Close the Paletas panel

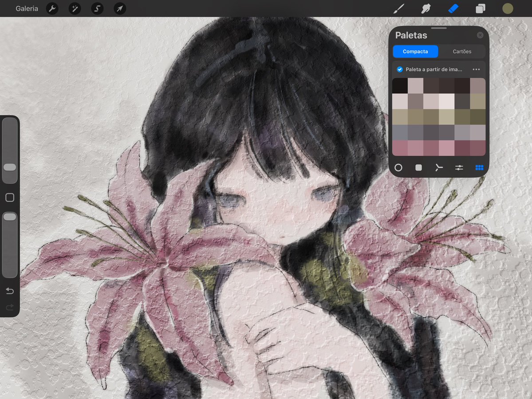(480, 36)
